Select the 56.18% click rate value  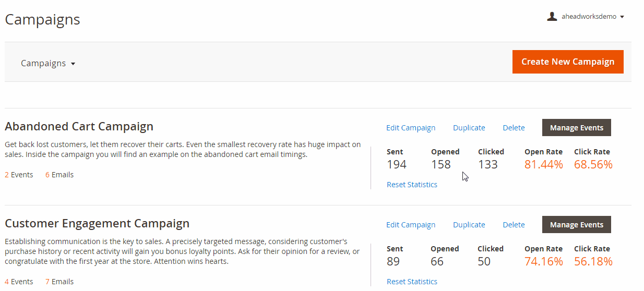[593, 262]
